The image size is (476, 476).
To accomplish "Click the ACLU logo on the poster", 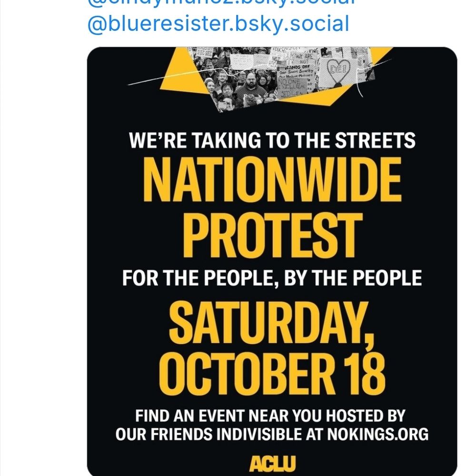I will [x=272, y=463].
